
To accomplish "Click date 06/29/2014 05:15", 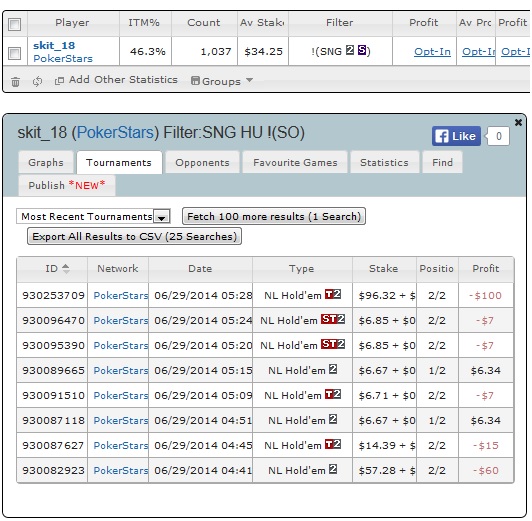I will pos(203,370).
